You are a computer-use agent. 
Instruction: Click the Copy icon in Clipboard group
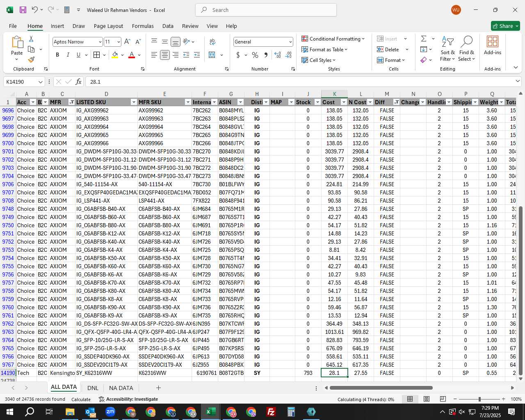(31, 49)
